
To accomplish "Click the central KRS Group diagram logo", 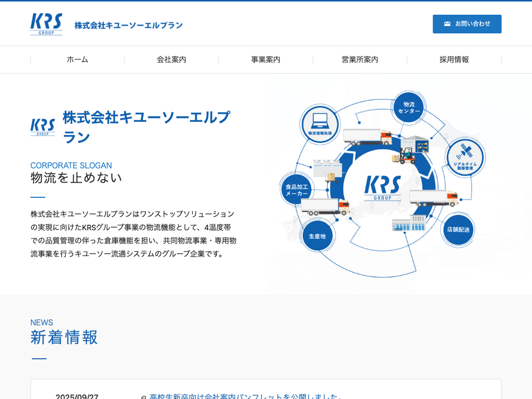I will click(383, 188).
